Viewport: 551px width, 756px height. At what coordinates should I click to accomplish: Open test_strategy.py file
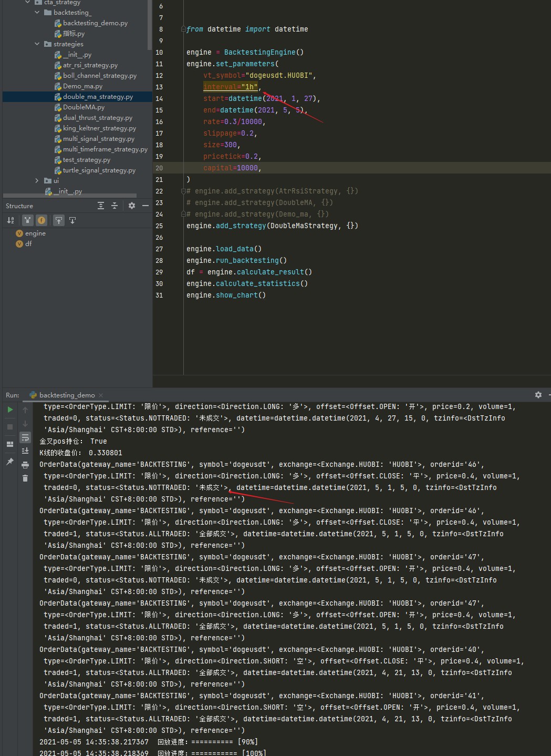(82, 160)
